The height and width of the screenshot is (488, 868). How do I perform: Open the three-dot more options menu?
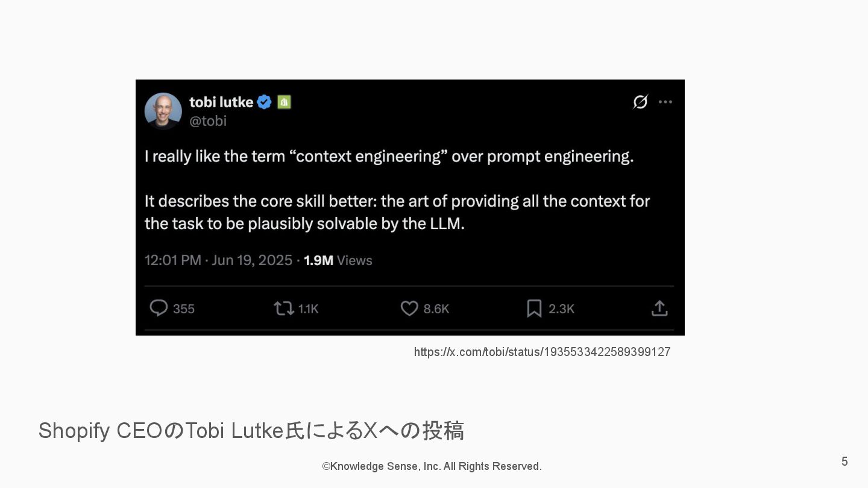665,102
